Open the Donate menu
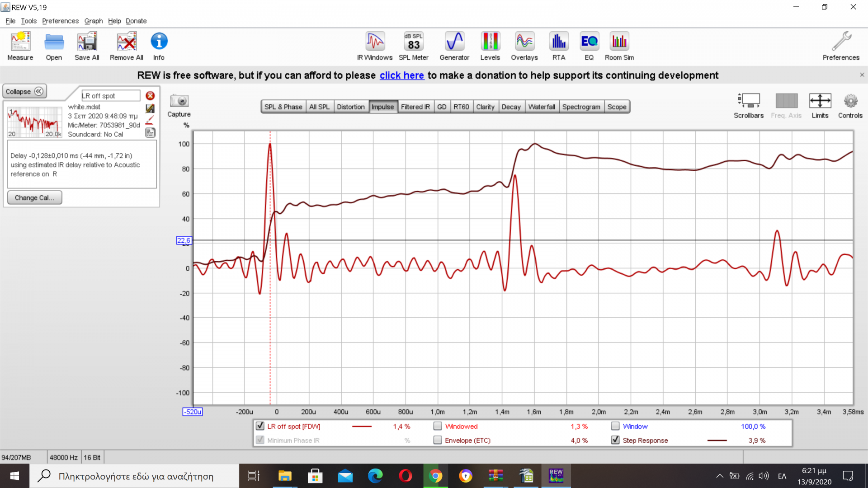Viewport: 868px width, 488px height. (x=136, y=21)
